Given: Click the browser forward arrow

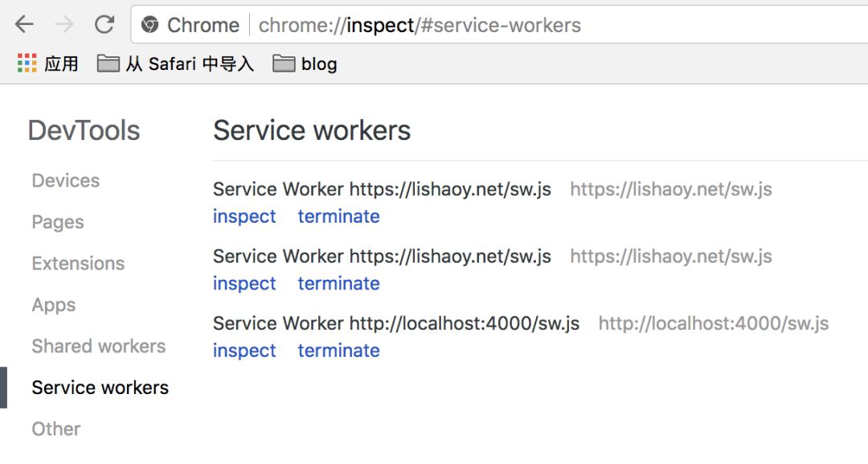Looking at the screenshot, I should tap(64, 25).
